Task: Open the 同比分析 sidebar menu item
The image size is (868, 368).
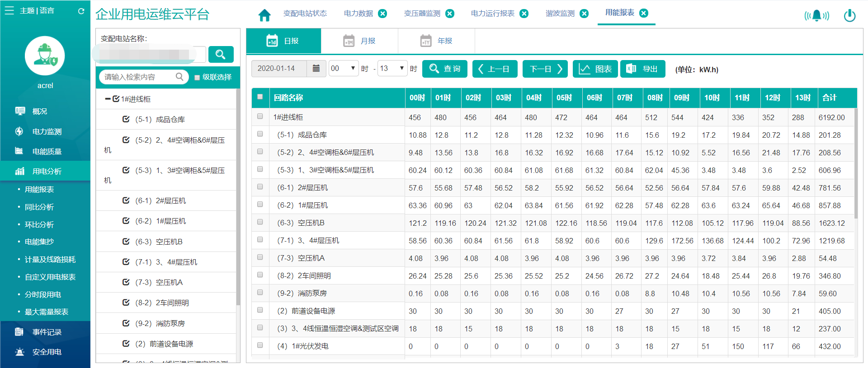Action: point(39,207)
